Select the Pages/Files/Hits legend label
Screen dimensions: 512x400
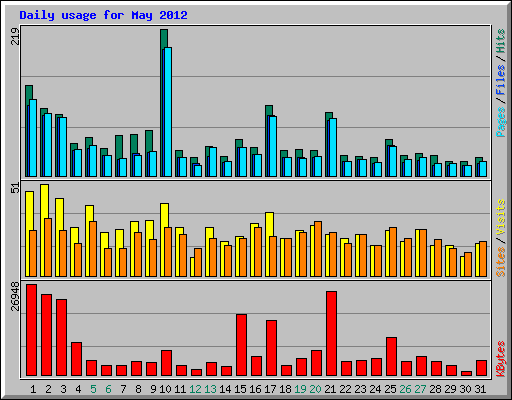click(500, 83)
